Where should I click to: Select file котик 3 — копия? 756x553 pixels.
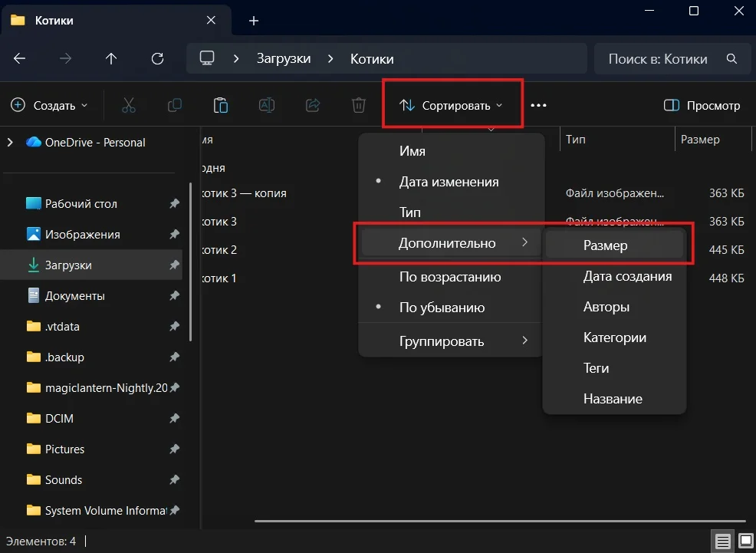pyautogui.click(x=244, y=193)
